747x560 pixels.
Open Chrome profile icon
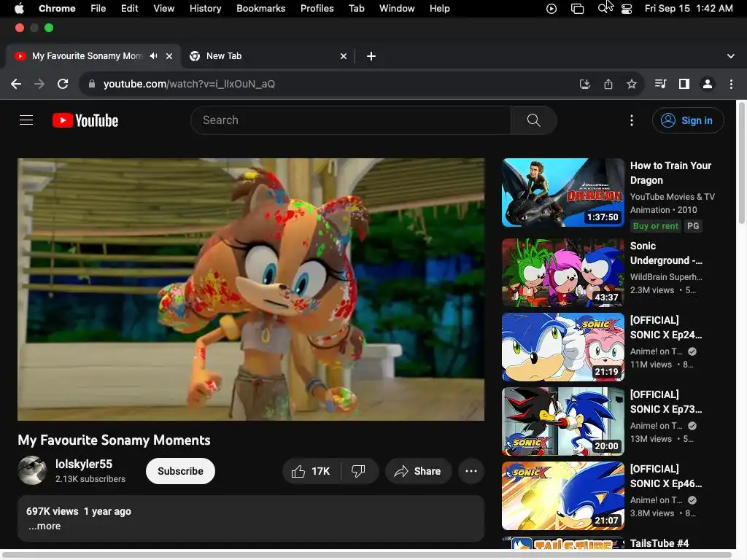(708, 85)
